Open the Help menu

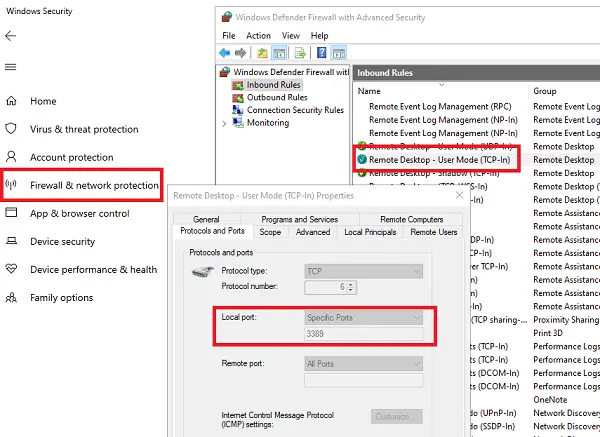(x=320, y=36)
